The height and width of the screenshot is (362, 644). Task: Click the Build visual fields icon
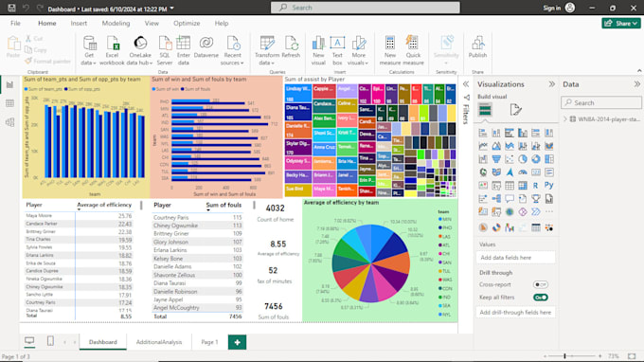(485, 110)
